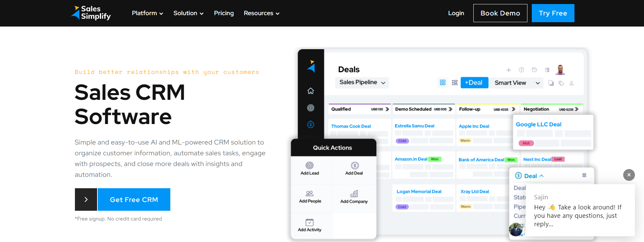644x242 pixels.
Task: Open the history clock icon
Action: pos(534,70)
